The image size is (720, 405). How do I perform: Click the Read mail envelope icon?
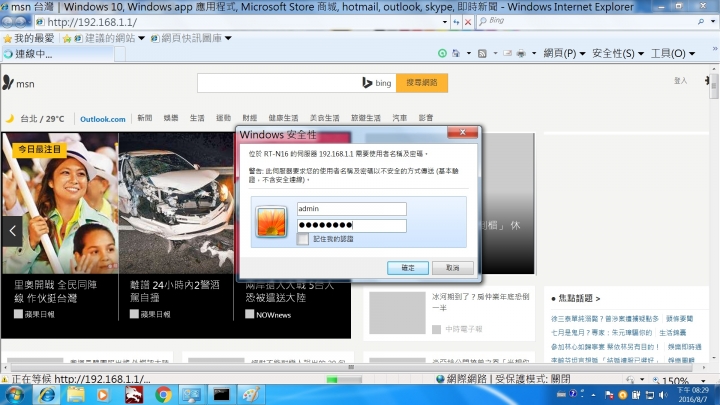(x=507, y=53)
